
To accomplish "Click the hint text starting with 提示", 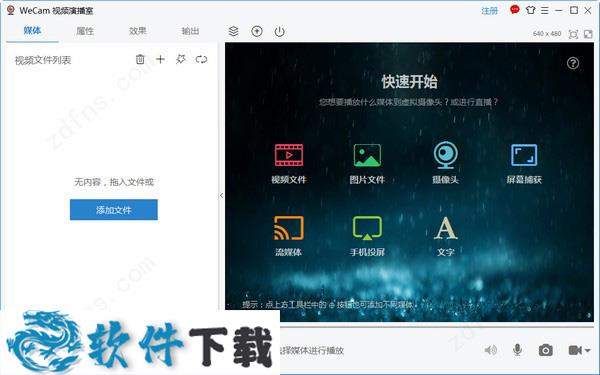I will point(329,305).
